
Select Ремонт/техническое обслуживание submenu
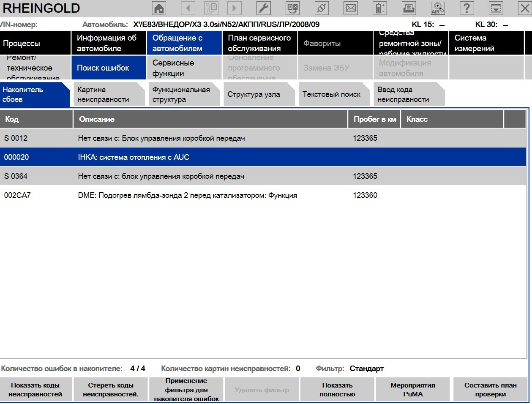[35, 68]
